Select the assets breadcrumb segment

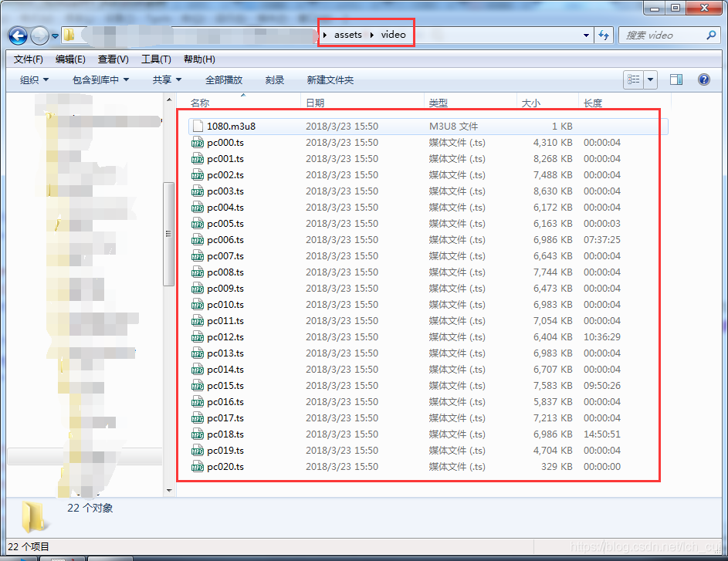coord(347,35)
